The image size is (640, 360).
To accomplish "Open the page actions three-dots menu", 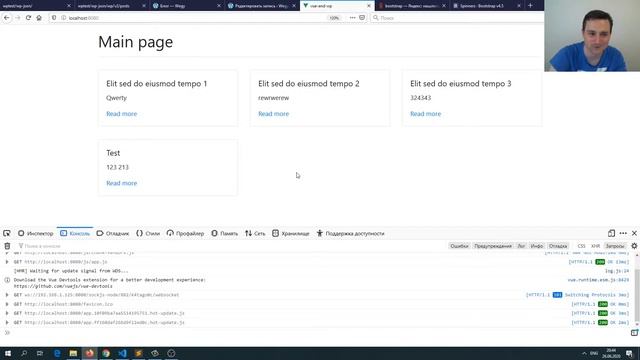I will 352,18.
